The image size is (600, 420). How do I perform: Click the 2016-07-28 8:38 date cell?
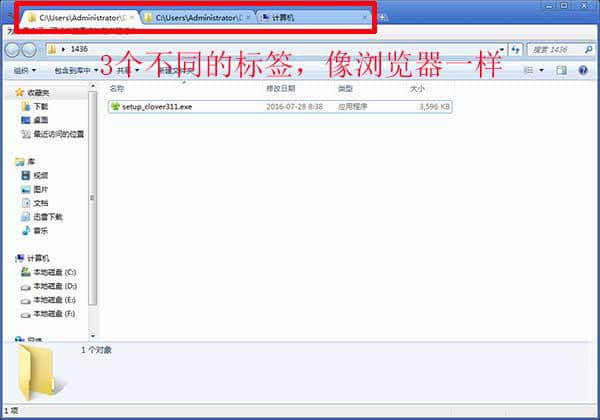[294, 107]
